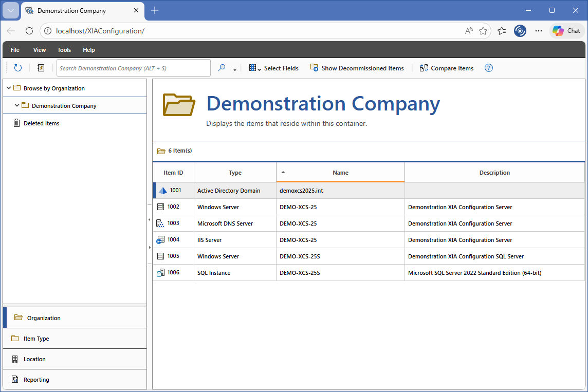The image size is (588, 392).
Task: Switch to the Reporting section
Action: tap(36, 380)
